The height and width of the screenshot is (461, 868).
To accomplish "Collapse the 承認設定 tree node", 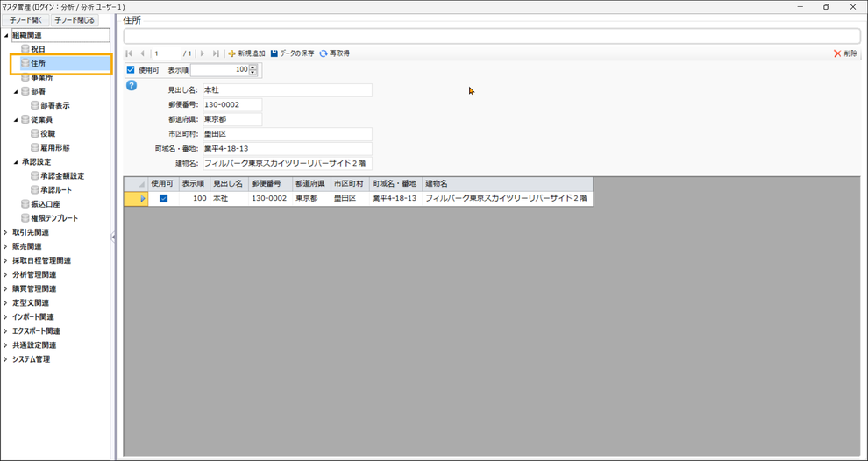I will [17, 162].
